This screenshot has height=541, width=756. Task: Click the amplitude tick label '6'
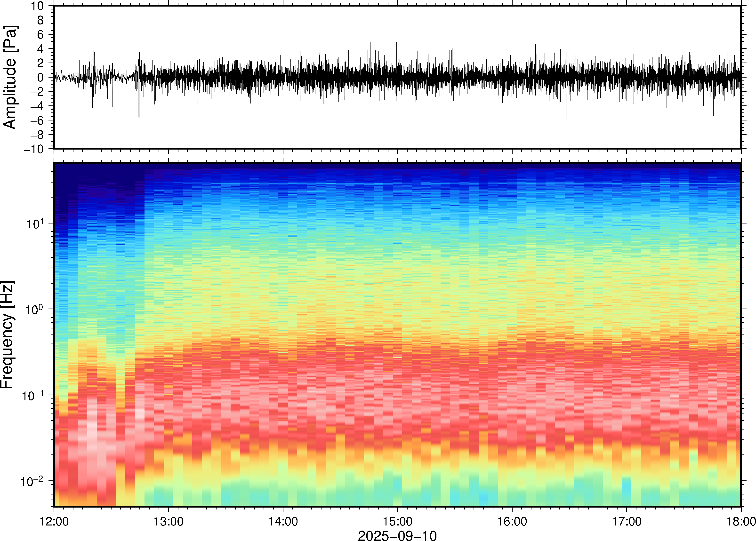click(40, 35)
